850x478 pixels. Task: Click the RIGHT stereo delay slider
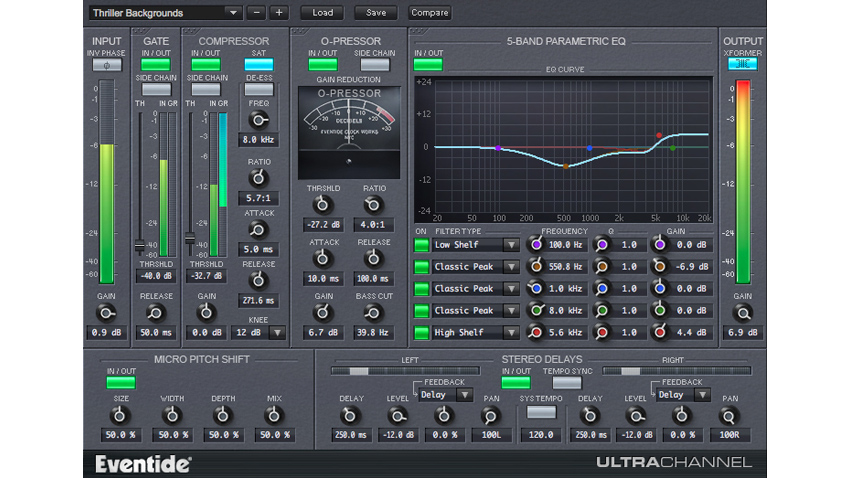[677, 371]
